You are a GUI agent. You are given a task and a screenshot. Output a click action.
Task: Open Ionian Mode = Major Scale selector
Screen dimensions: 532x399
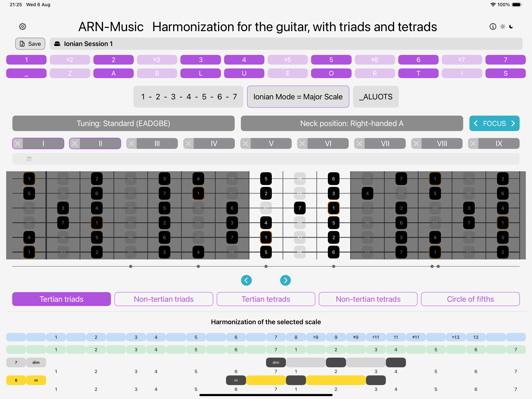(x=298, y=97)
